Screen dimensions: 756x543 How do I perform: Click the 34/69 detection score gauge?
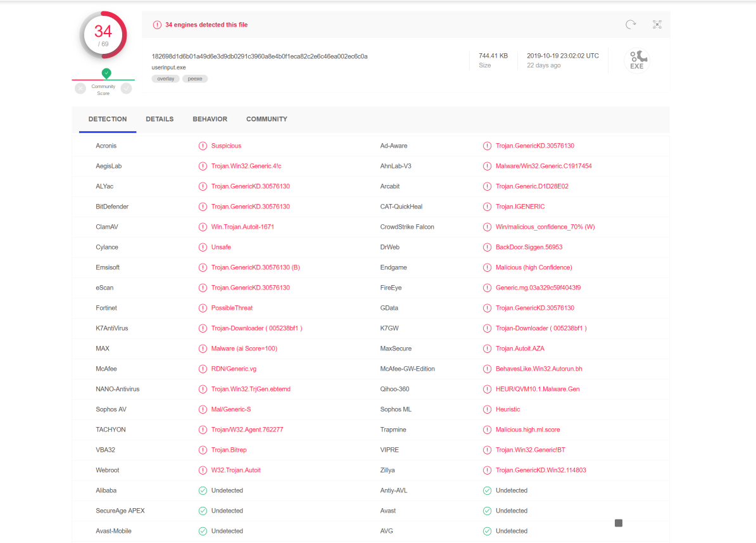click(103, 35)
